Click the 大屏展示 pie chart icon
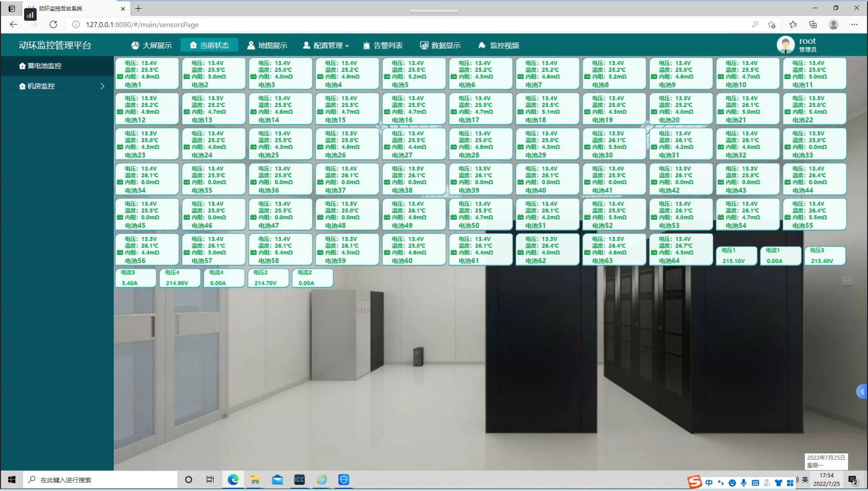This screenshot has height=491, width=868. click(x=135, y=45)
